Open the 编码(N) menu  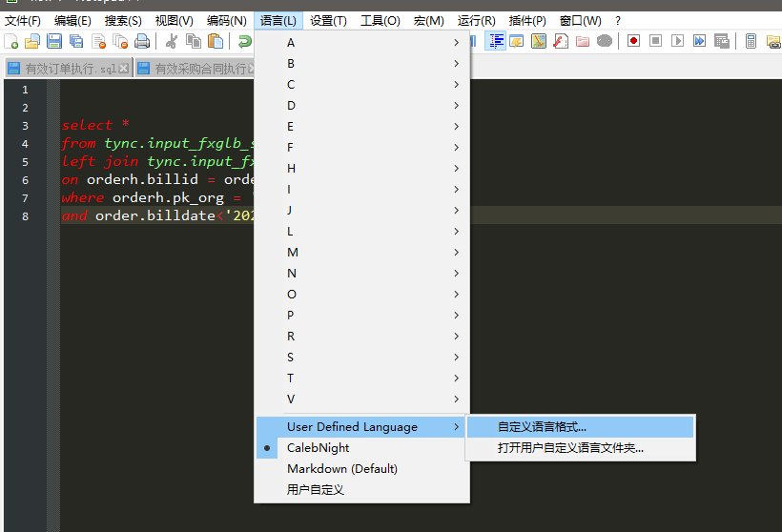(x=226, y=21)
